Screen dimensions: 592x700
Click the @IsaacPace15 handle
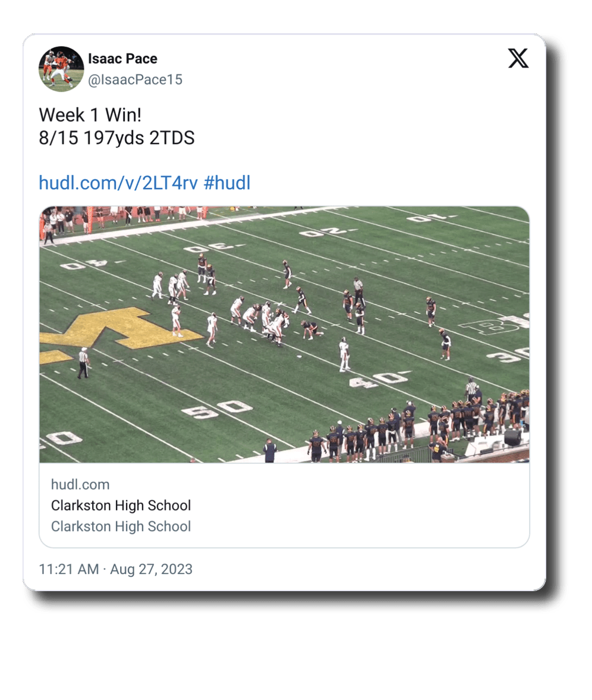click(x=135, y=80)
